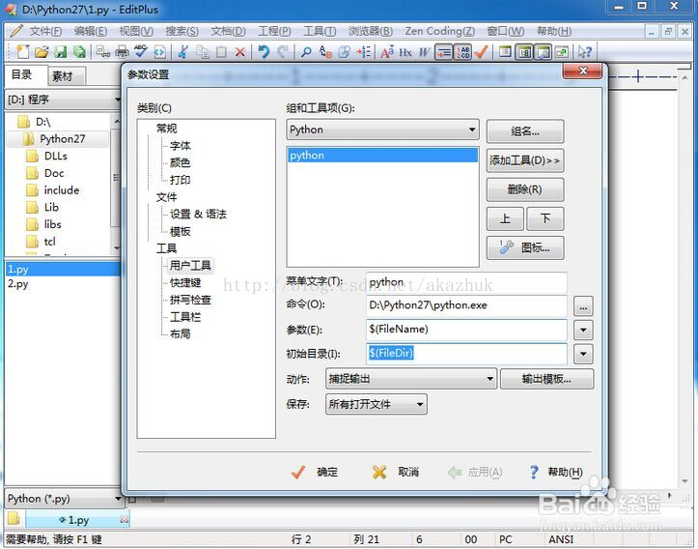Click the context help arrow-question icon

[584, 52]
